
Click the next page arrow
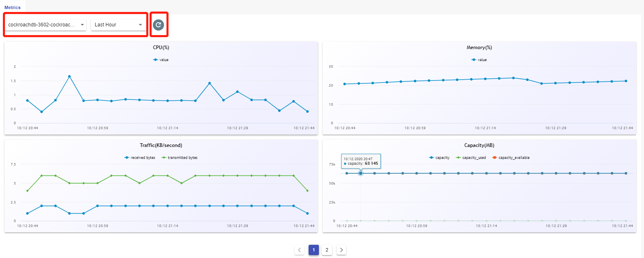(x=341, y=250)
